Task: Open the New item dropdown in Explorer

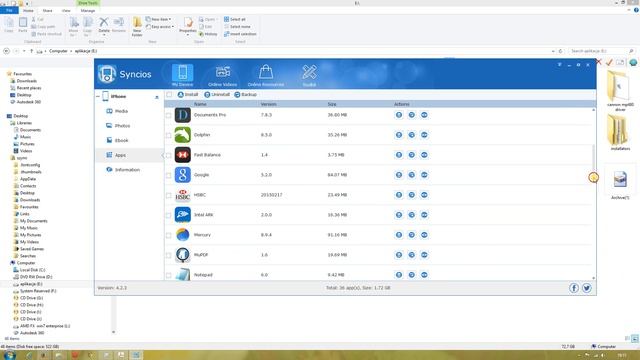Action: pyautogui.click(x=158, y=19)
